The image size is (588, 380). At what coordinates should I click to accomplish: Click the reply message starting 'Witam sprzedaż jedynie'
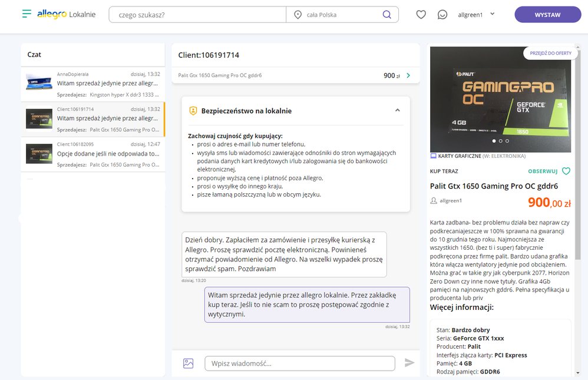(x=307, y=305)
